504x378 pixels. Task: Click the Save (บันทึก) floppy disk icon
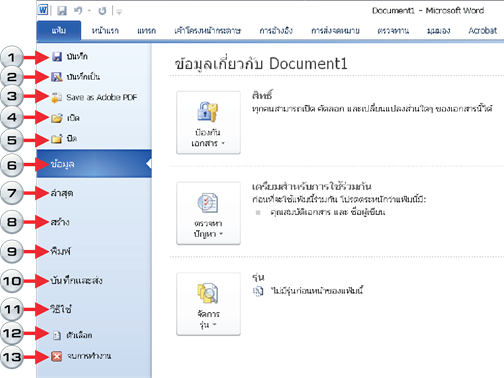[x=57, y=57]
